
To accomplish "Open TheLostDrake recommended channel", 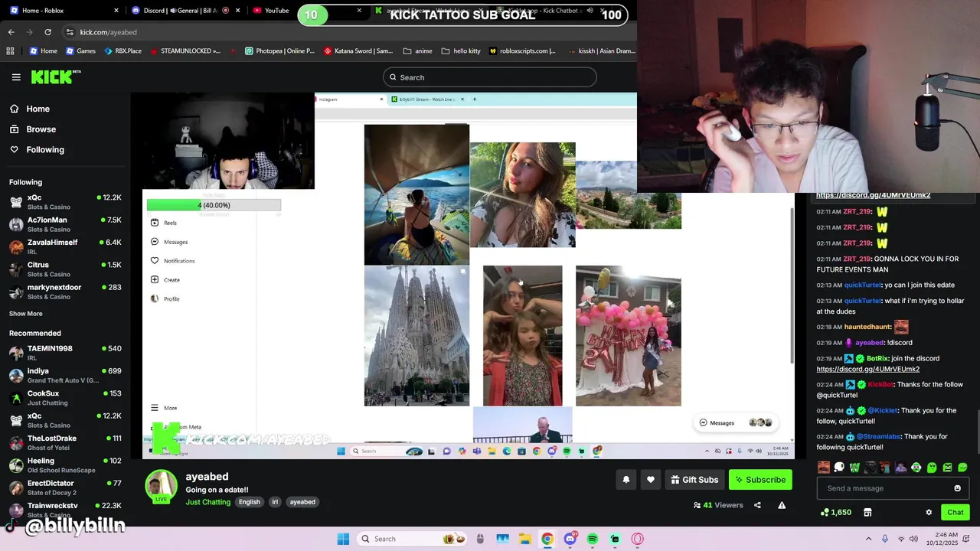I will 65,442.
